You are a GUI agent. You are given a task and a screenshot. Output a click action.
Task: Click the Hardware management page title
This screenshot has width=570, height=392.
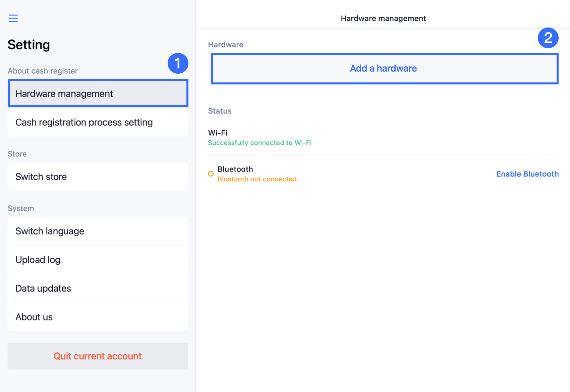(383, 18)
